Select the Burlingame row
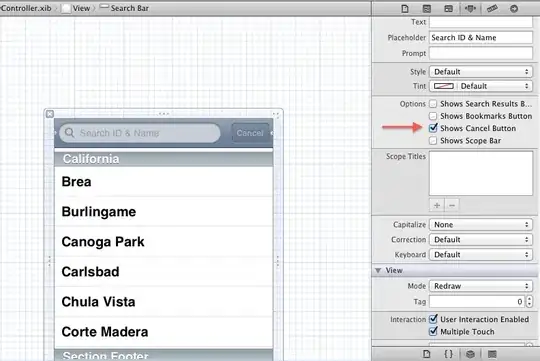Image resolution: width=540 pixels, height=361 pixels. coord(164,212)
